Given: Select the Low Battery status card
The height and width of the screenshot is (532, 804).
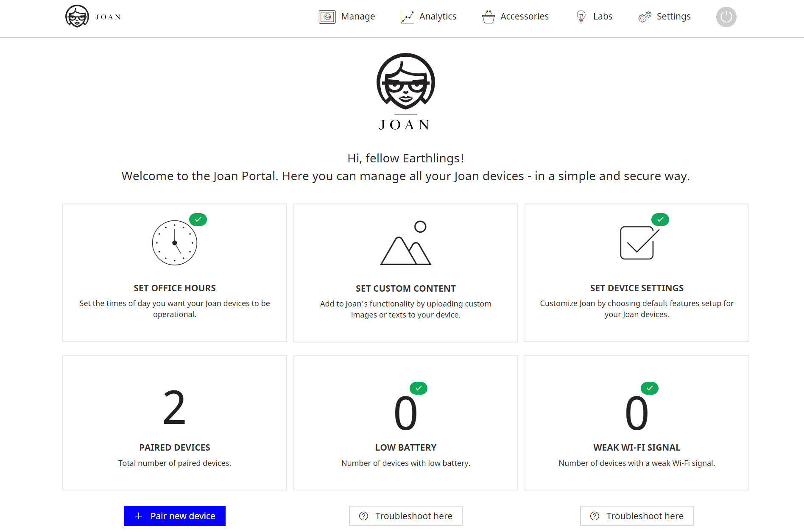Looking at the screenshot, I should [406, 423].
